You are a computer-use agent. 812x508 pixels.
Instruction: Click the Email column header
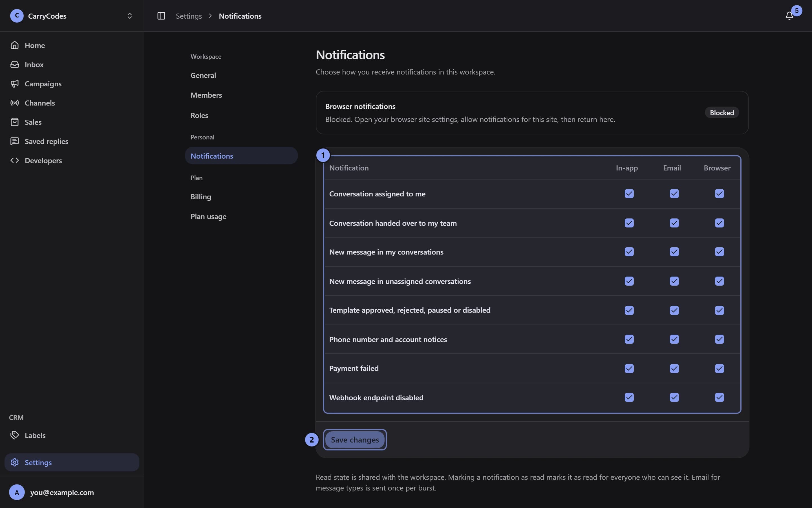[672, 168]
